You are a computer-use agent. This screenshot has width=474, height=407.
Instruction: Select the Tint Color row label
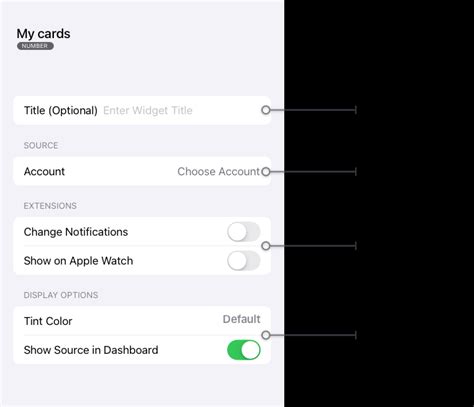(48, 321)
